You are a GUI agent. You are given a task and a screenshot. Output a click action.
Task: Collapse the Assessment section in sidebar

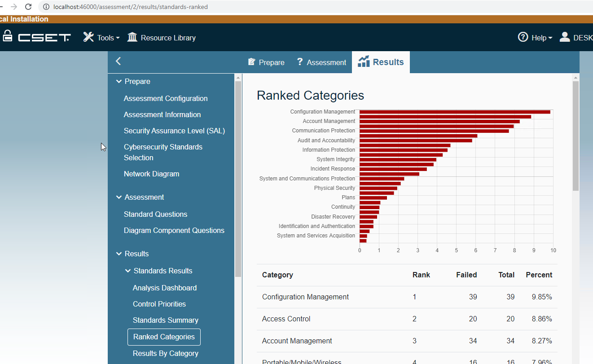pos(119,197)
